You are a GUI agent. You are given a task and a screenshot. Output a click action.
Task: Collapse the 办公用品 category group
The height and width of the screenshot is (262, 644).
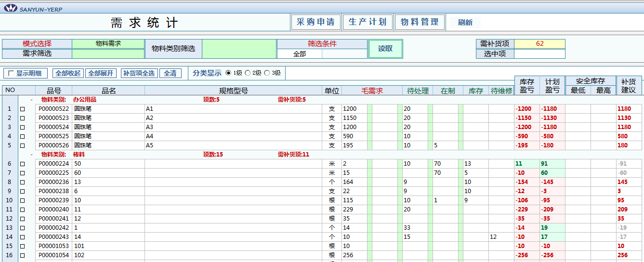click(x=31, y=100)
